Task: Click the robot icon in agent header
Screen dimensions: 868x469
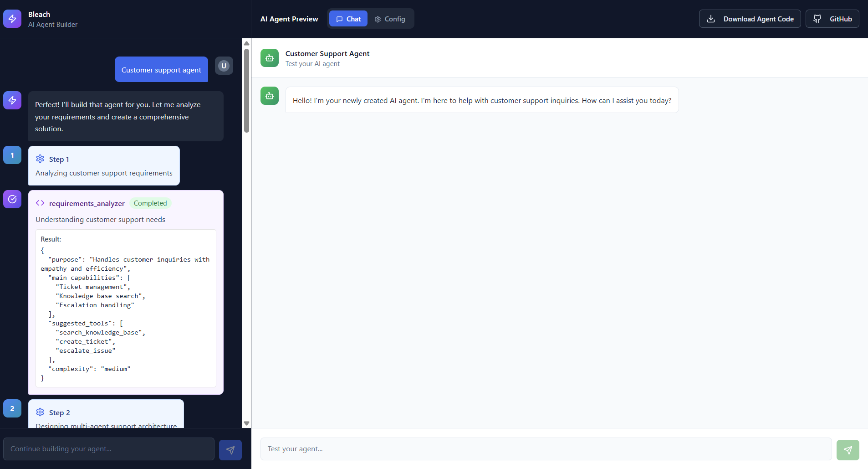Action: pos(270,58)
